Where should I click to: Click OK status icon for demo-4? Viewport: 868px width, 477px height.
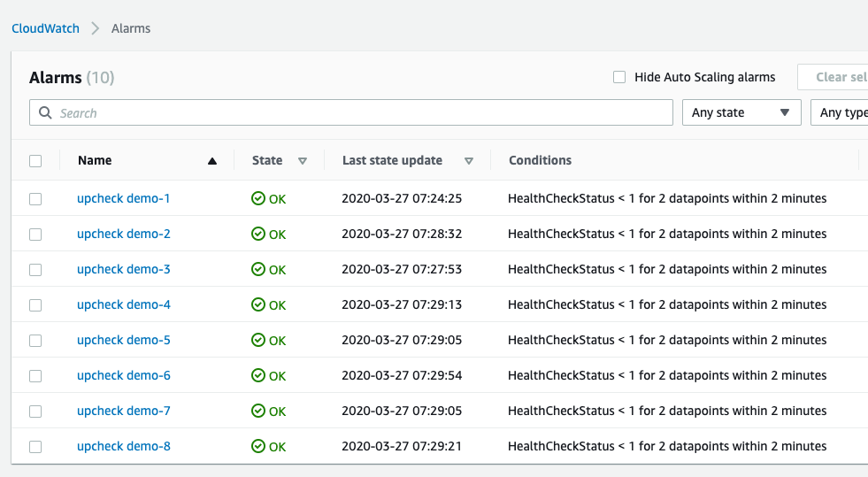coord(258,304)
